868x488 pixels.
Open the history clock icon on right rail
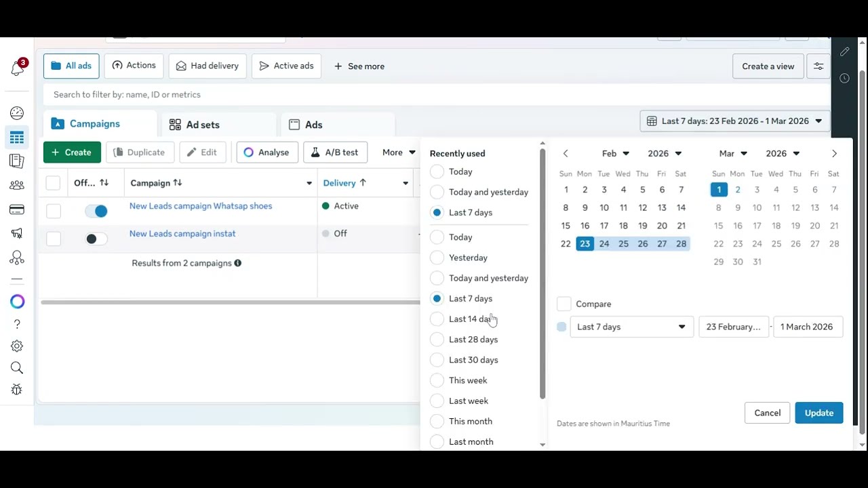pyautogui.click(x=844, y=79)
